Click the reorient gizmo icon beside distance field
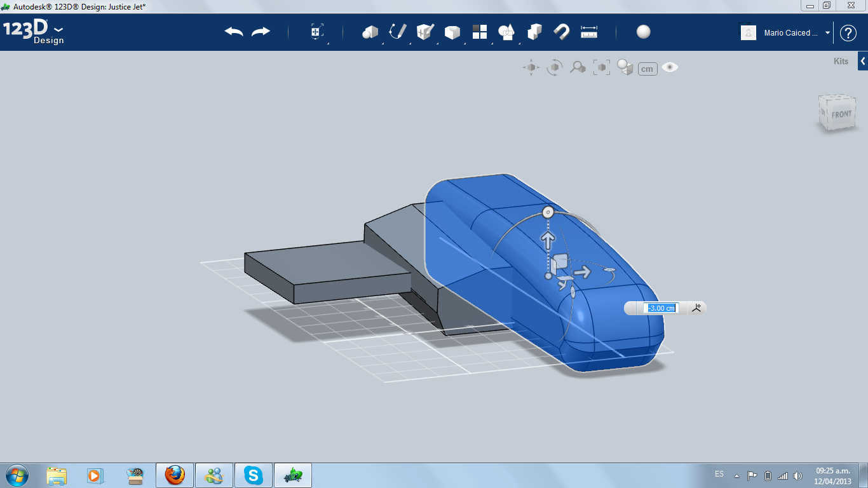 click(697, 308)
